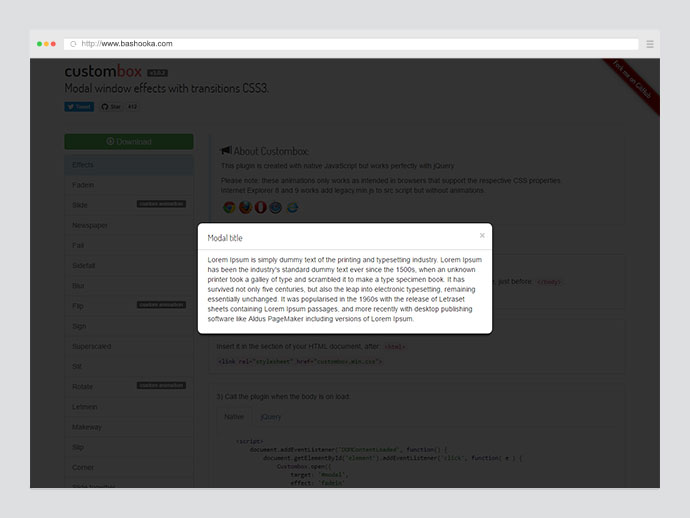Click the red window control dot
The height and width of the screenshot is (518, 690).
(53, 44)
